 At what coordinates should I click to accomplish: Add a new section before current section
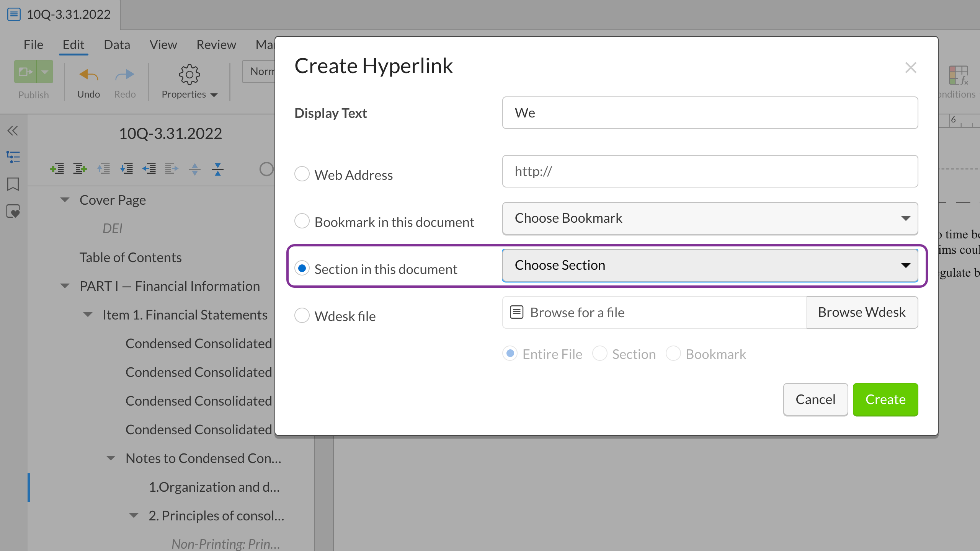tap(58, 168)
